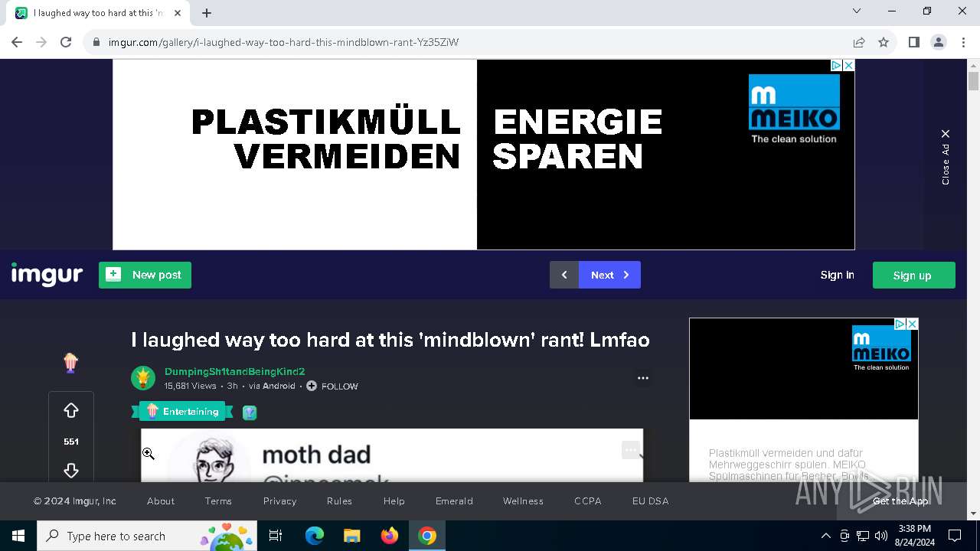The height and width of the screenshot is (551, 980).
Task: Open post options three-dot menu
Action: [643, 377]
